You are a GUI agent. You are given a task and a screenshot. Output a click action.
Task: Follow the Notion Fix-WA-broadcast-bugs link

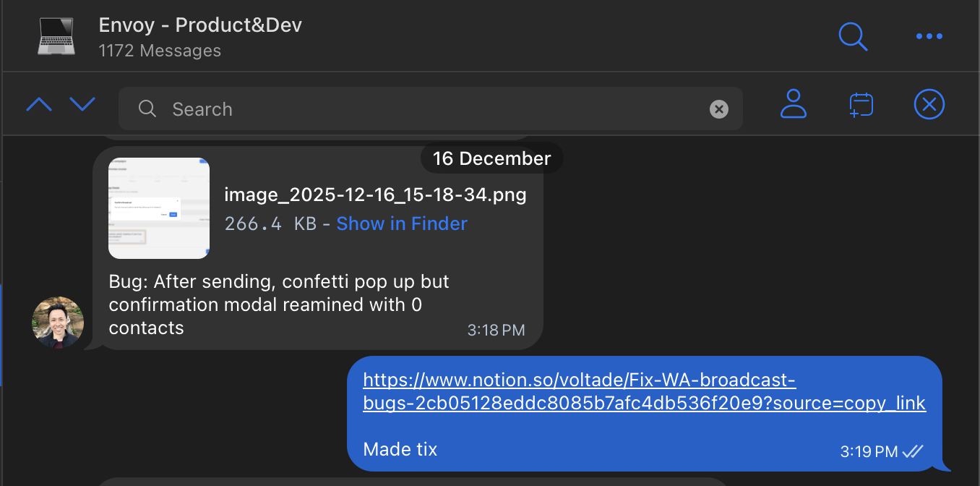pyautogui.click(x=644, y=391)
